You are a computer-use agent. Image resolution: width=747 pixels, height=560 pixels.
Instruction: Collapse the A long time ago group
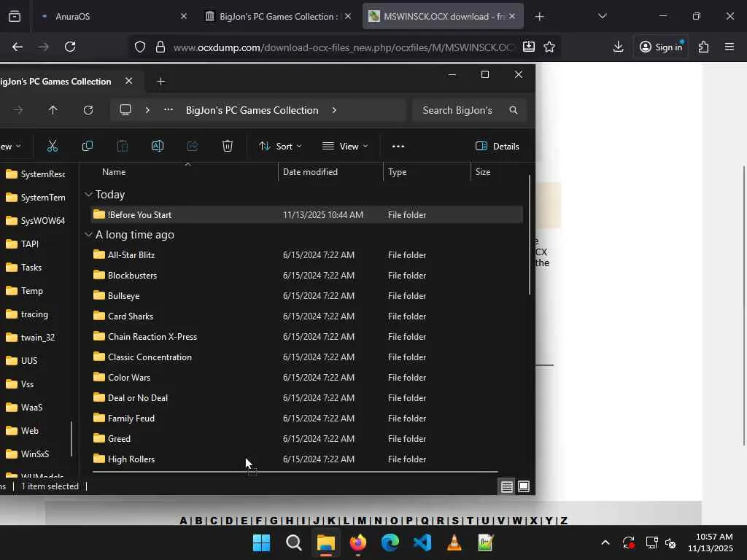(x=88, y=234)
